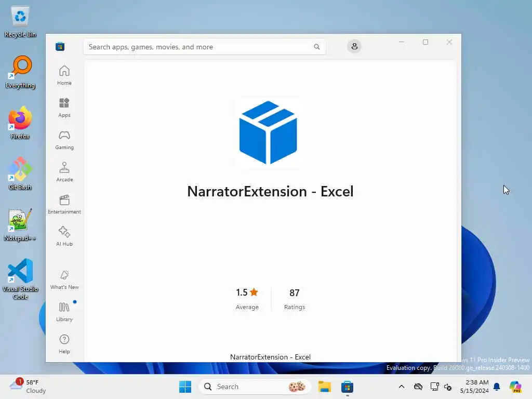Maximize the Microsoft Store window
This screenshot has width=532, height=399.
click(425, 42)
